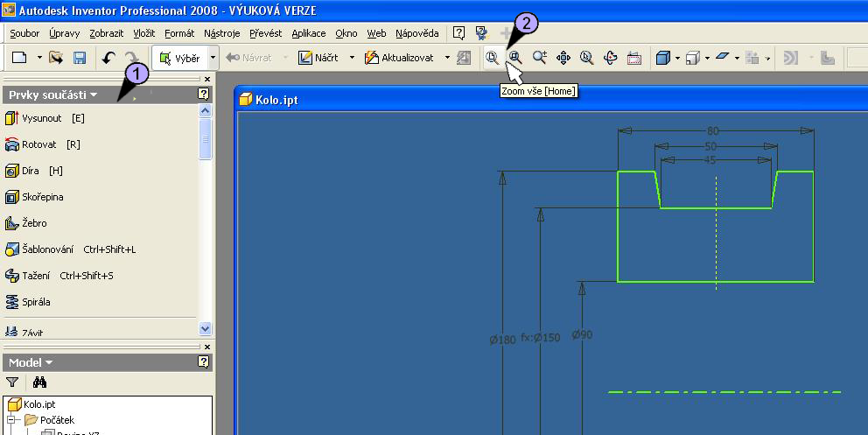
Task: Select the Vysunout (Extrude) tool
Action: coord(41,118)
